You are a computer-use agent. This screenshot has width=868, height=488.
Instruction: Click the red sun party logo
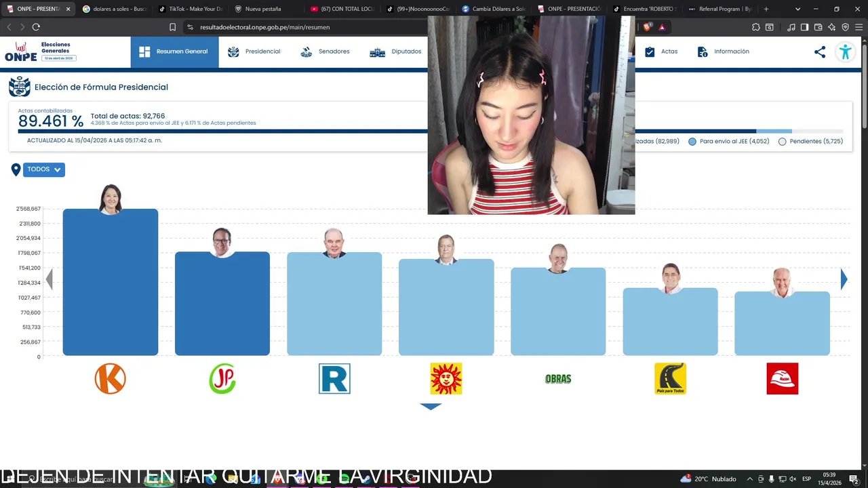[446, 378]
